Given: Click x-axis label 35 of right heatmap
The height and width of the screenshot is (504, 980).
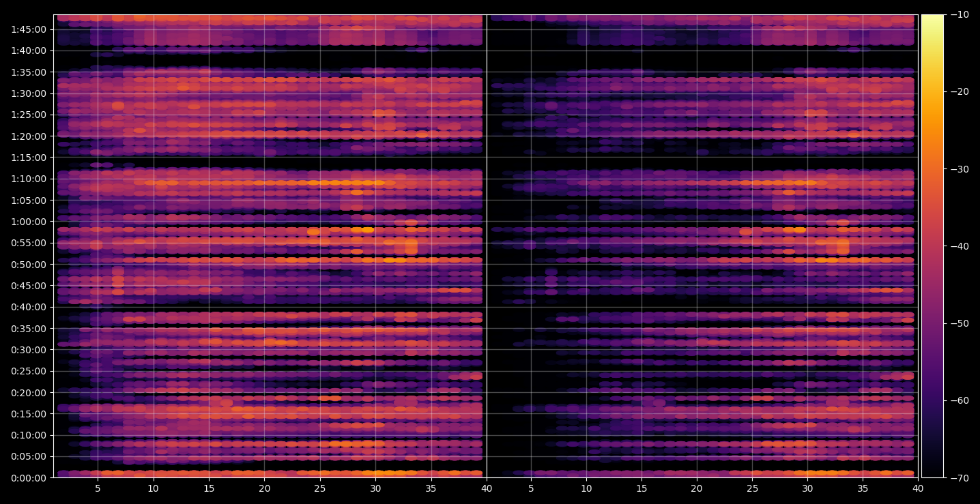Looking at the screenshot, I should point(863,488).
